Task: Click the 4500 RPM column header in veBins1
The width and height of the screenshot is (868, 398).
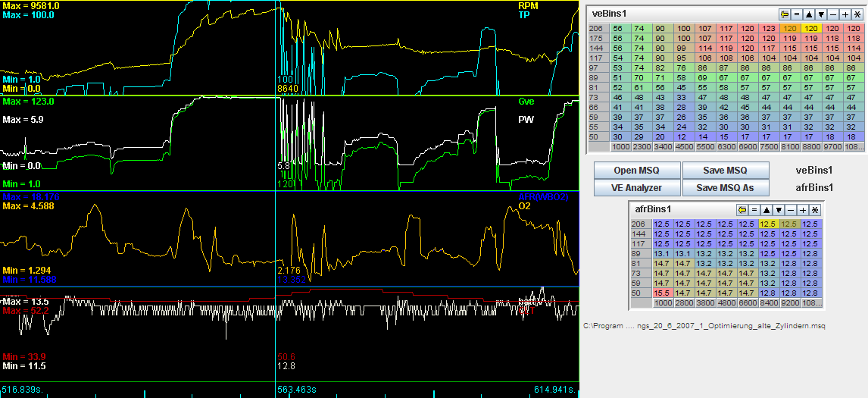Action: point(684,147)
